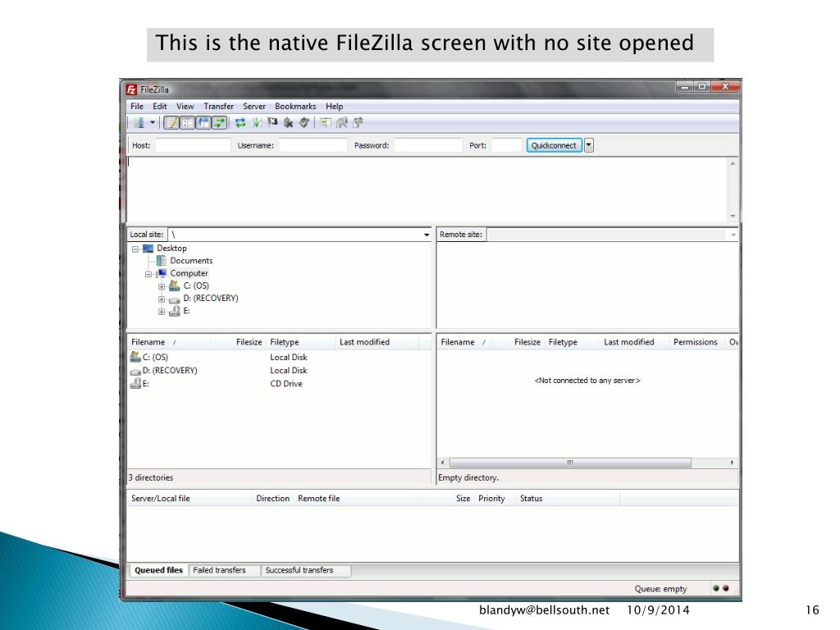
Task: Sort local list by Filesize column
Action: 239,342
